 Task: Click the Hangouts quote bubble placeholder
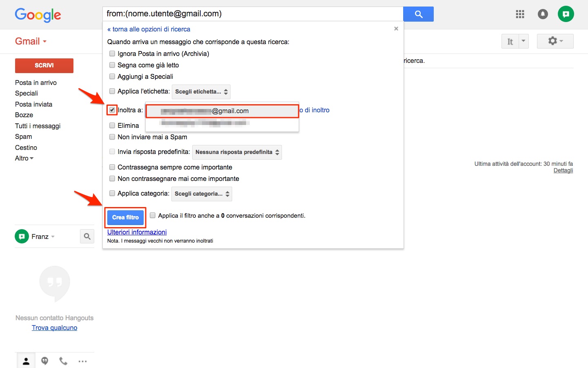[x=55, y=283]
